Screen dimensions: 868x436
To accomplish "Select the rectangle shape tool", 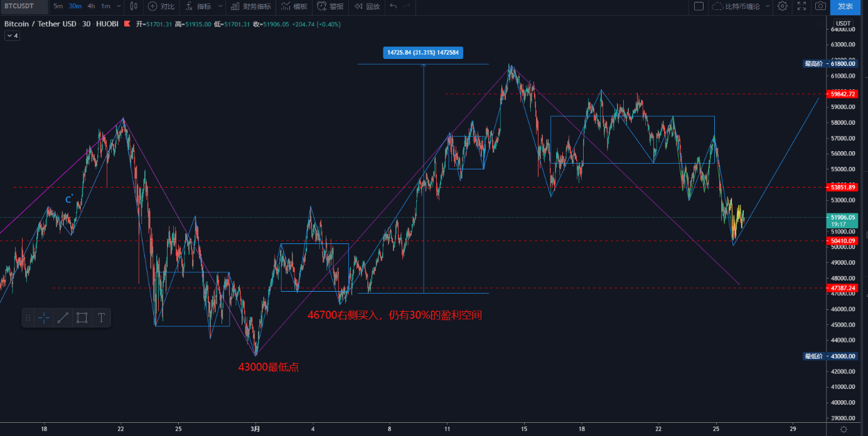I will [x=82, y=318].
